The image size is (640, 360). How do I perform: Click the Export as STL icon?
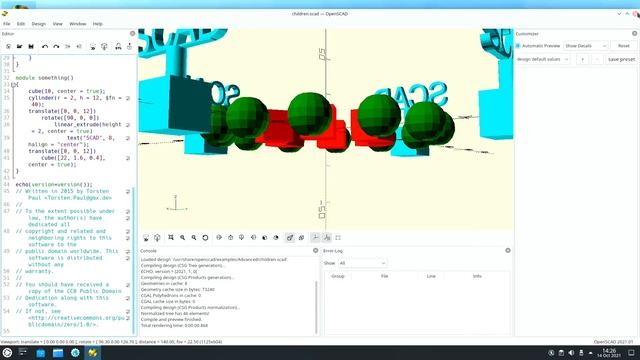point(118,47)
